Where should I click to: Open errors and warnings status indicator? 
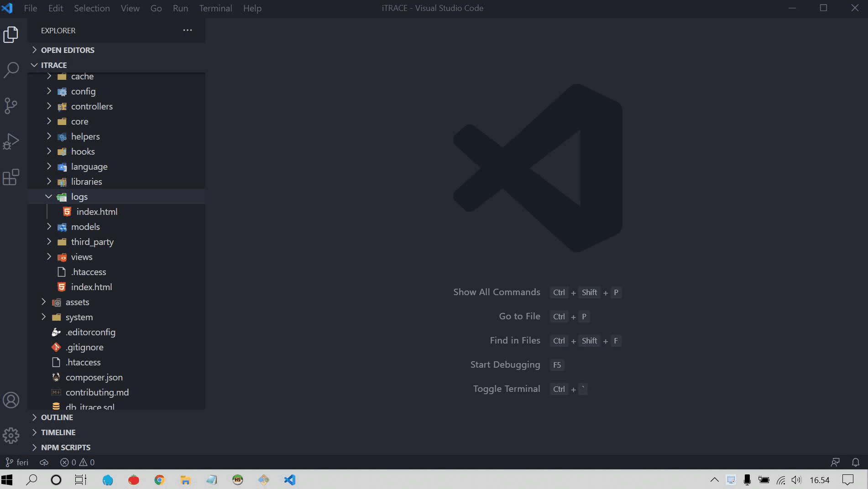pos(77,462)
